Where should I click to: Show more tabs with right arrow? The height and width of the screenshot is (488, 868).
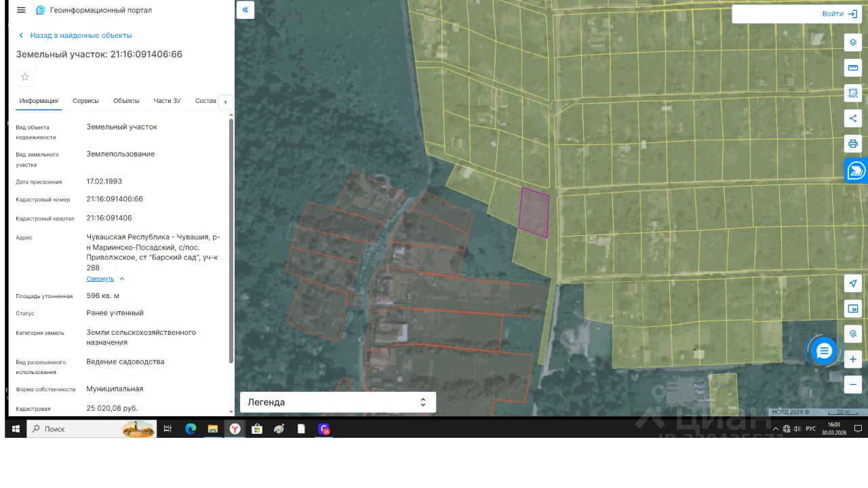coord(226,102)
